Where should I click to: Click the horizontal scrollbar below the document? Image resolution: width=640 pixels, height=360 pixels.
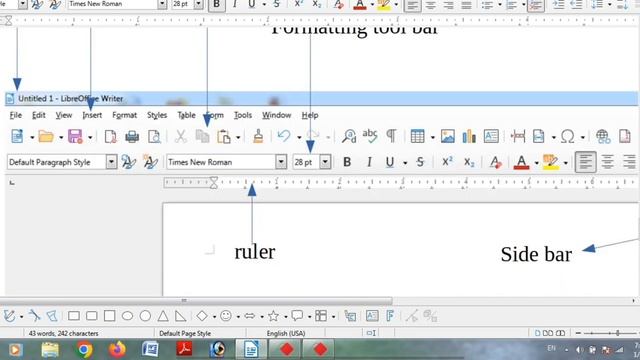coord(196,301)
